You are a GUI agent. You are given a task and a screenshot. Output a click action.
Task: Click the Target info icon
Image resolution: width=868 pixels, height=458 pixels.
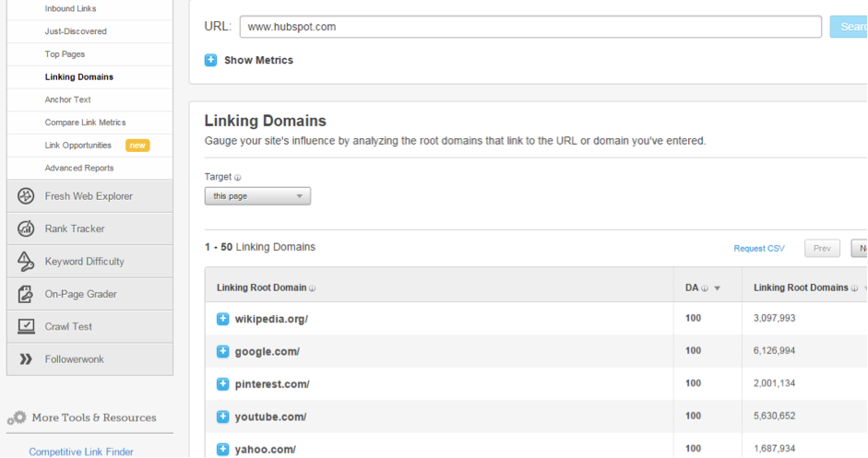coord(238,178)
